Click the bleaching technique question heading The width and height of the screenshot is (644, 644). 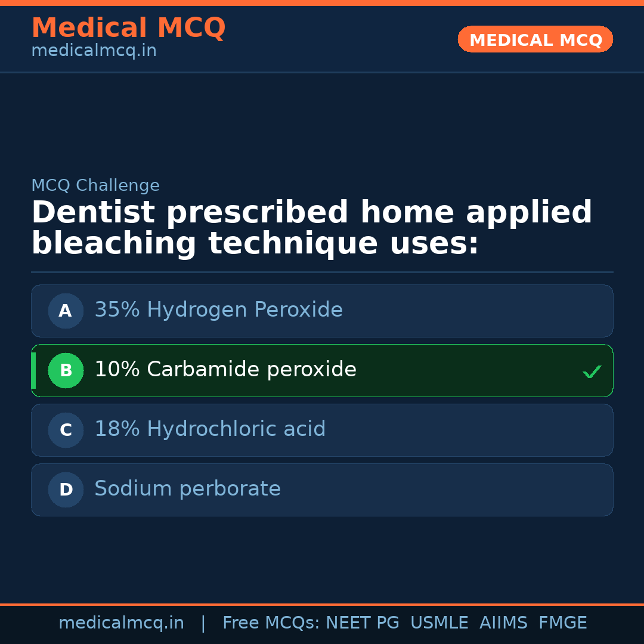[311, 228]
